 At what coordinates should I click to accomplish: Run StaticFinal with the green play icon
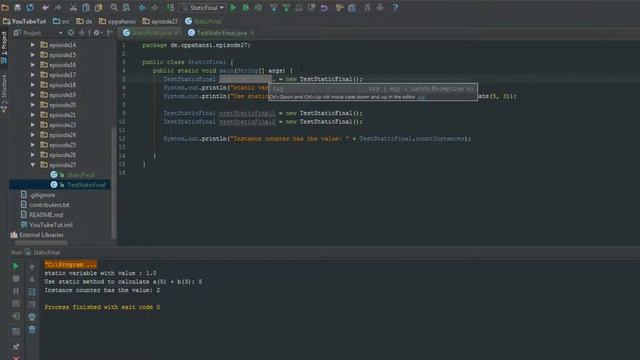pyautogui.click(x=233, y=7)
